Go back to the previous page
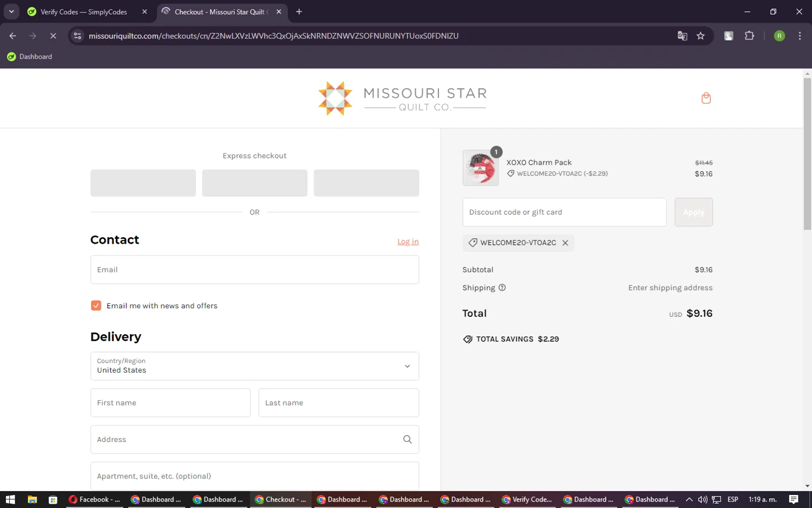The image size is (812, 508). point(13,36)
